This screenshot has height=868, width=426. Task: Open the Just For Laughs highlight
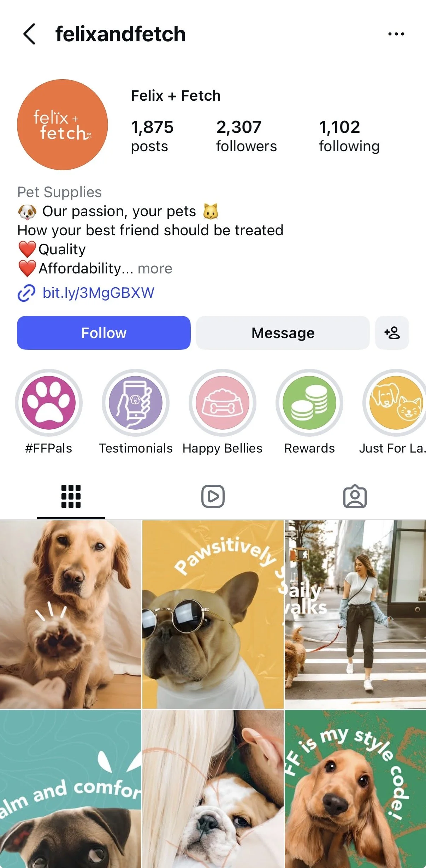(395, 403)
